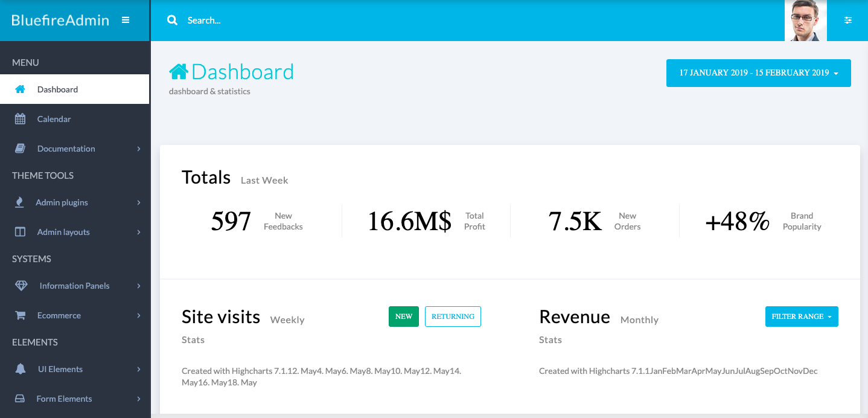The image size is (868, 418).
Task: Click the Site visits heading
Action: tap(221, 317)
